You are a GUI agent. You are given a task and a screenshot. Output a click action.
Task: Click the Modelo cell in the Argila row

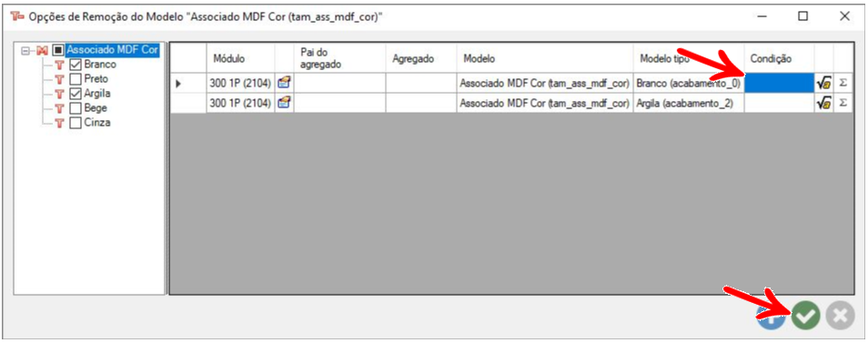click(x=545, y=103)
